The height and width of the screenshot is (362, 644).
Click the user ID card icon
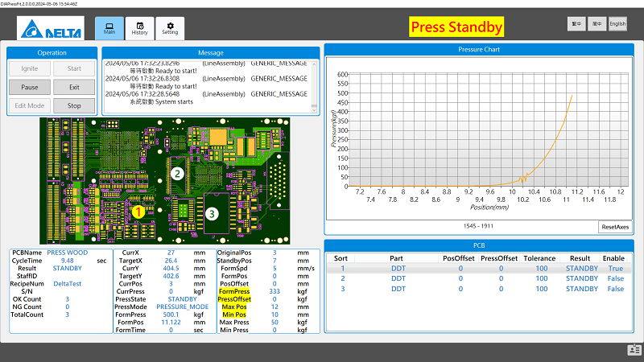tap(634, 349)
